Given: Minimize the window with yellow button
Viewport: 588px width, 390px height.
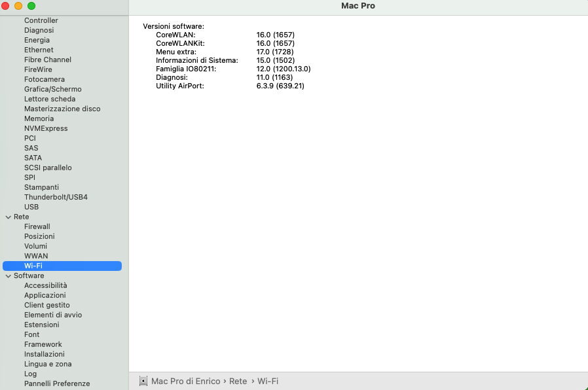Looking at the screenshot, I should pyautogui.click(x=18, y=6).
